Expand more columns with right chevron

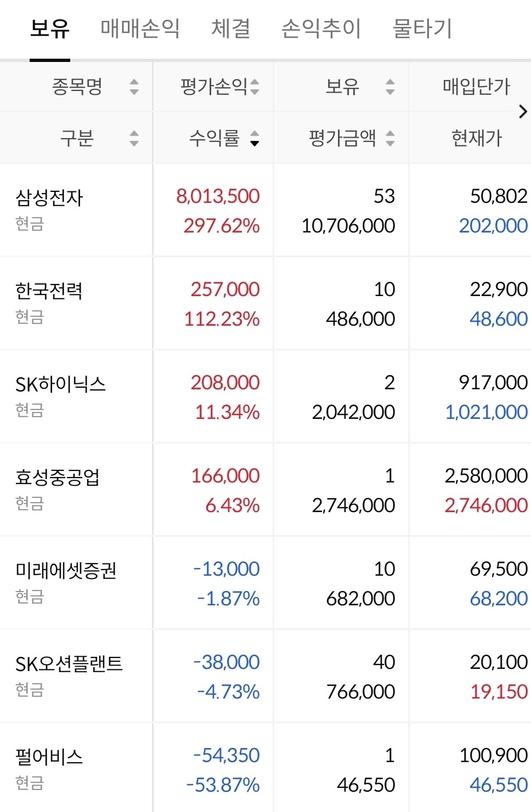tap(522, 112)
